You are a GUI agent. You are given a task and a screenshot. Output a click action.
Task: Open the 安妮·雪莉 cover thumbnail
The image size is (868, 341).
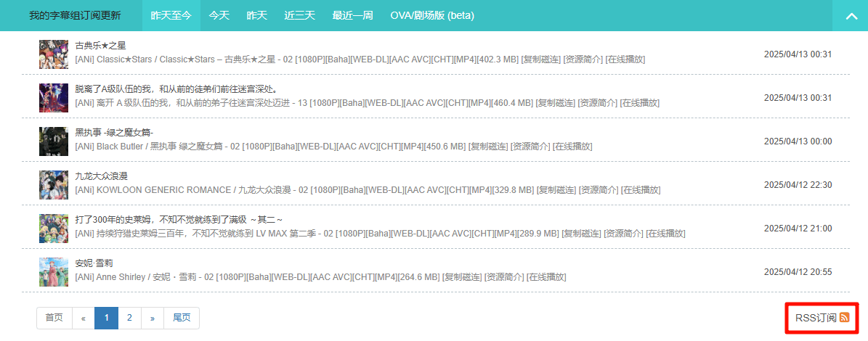click(54, 272)
